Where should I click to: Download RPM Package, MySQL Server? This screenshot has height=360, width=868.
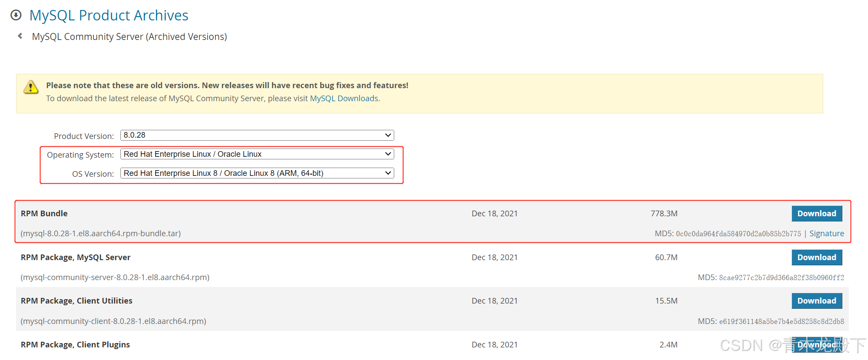click(x=817, y=258)
